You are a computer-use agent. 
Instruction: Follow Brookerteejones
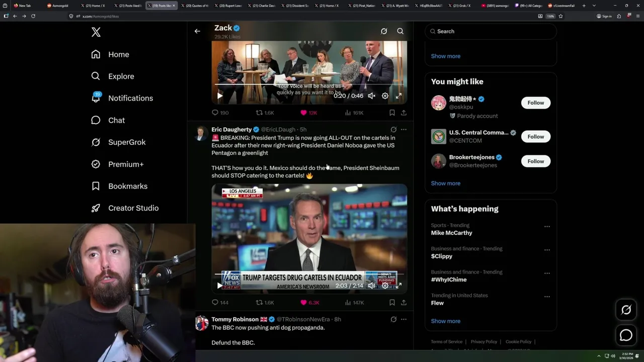[x=536, y=161]
